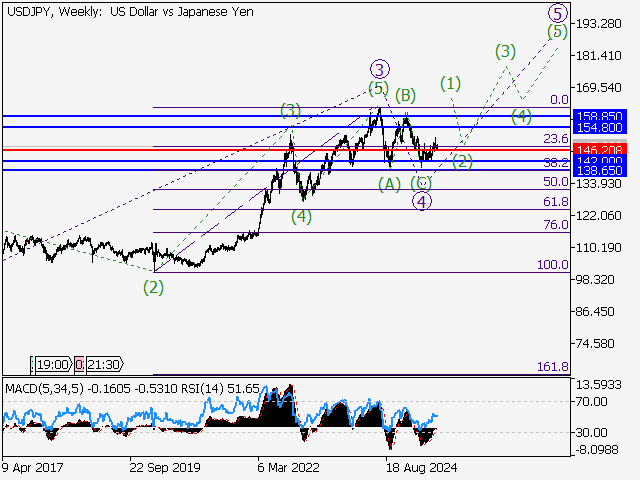Click the circled wave 3 marker

point(379,69)
